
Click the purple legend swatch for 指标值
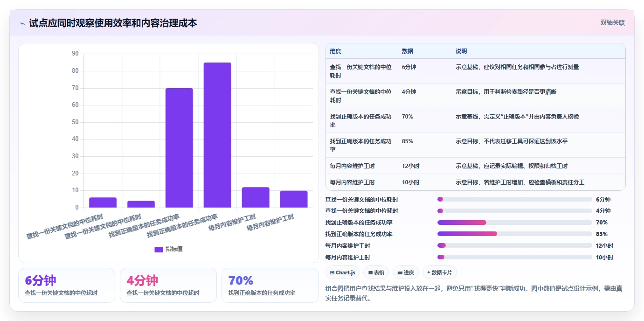pos(159,249)
